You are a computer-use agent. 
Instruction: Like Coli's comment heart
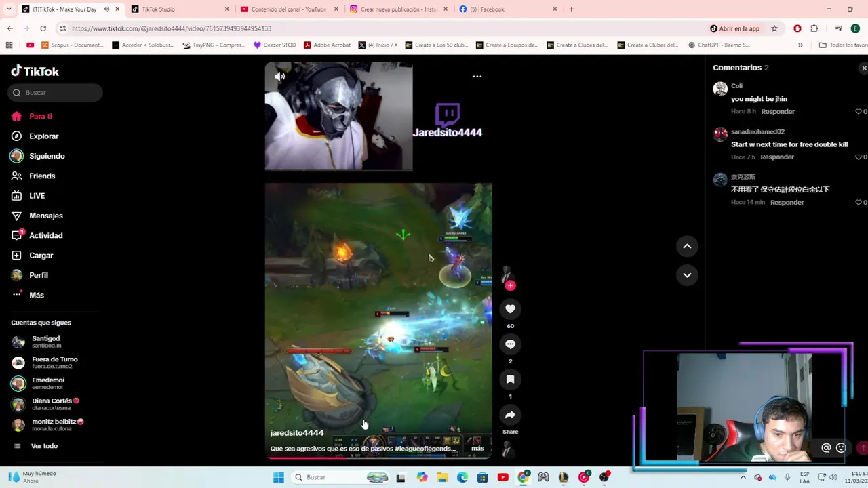859,111
